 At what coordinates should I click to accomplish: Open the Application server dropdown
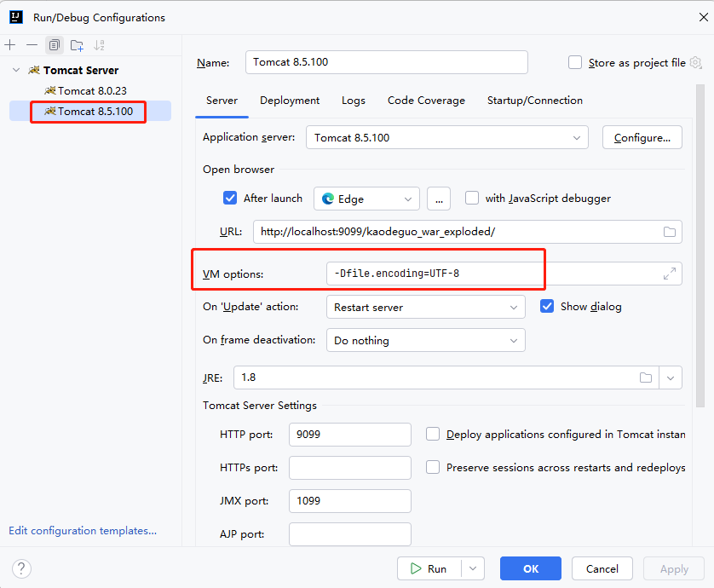(447, 137)
